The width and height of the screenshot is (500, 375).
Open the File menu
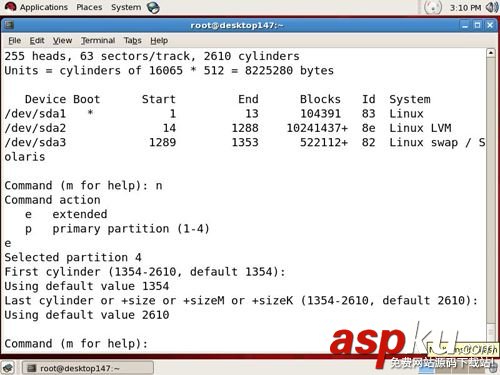pos(14,41)
